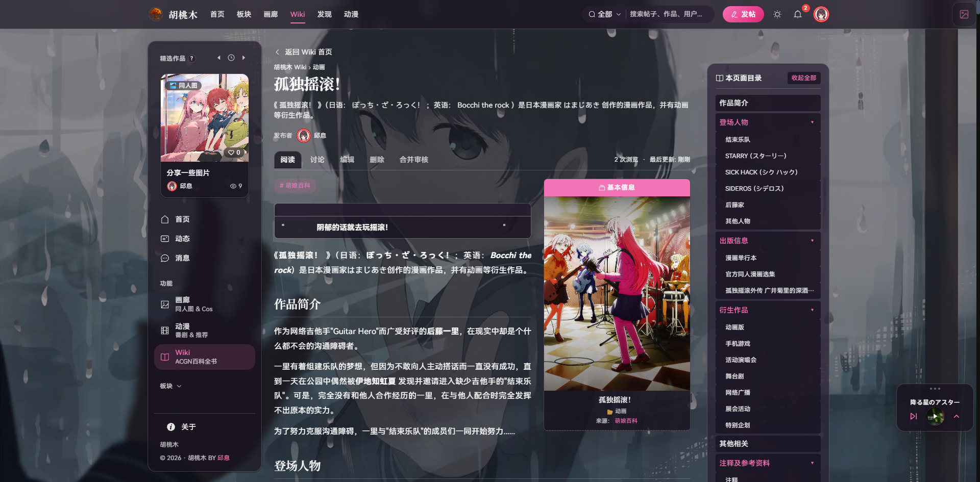Select 画廊 in the top navigation
The image size is (980, 482).
[271, 14]
